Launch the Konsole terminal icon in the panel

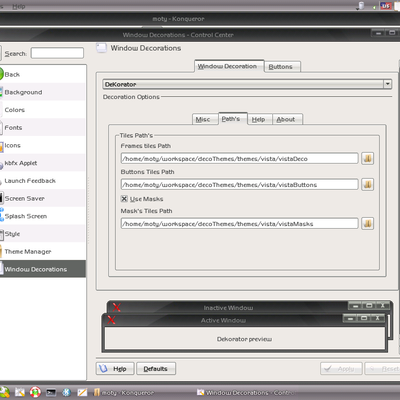(51, 392)
